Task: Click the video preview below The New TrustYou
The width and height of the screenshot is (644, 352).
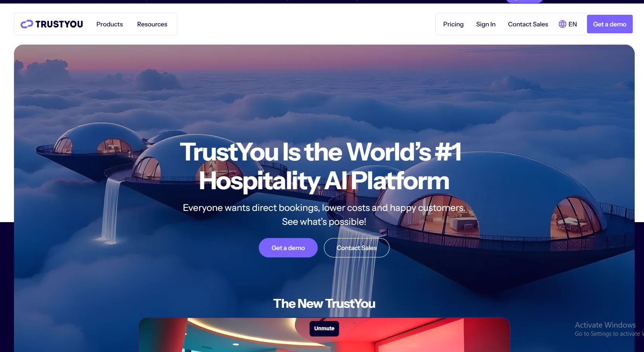Action: pyautogui.click(x=324, y=335)
